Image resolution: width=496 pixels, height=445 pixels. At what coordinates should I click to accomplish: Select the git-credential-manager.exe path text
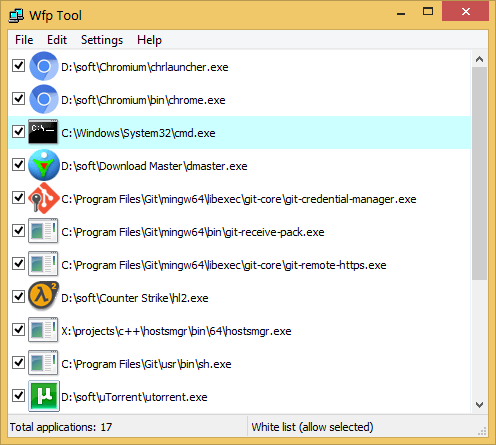click(239, 199)
